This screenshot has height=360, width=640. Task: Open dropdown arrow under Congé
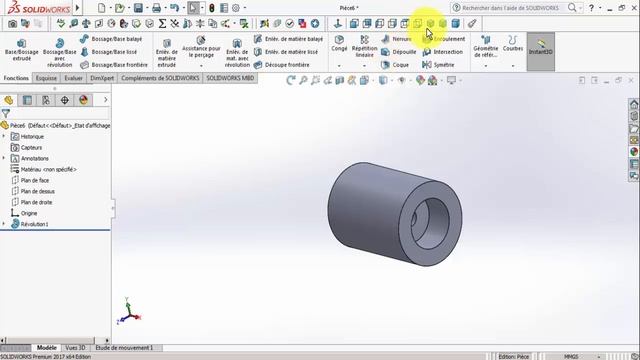tap(339, 66)
